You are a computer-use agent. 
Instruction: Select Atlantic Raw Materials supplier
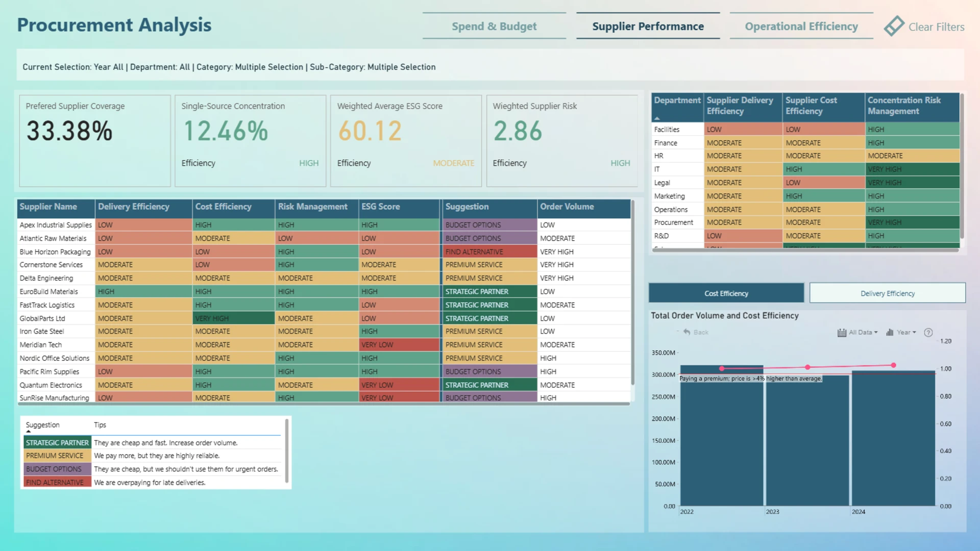coord(53,238)
